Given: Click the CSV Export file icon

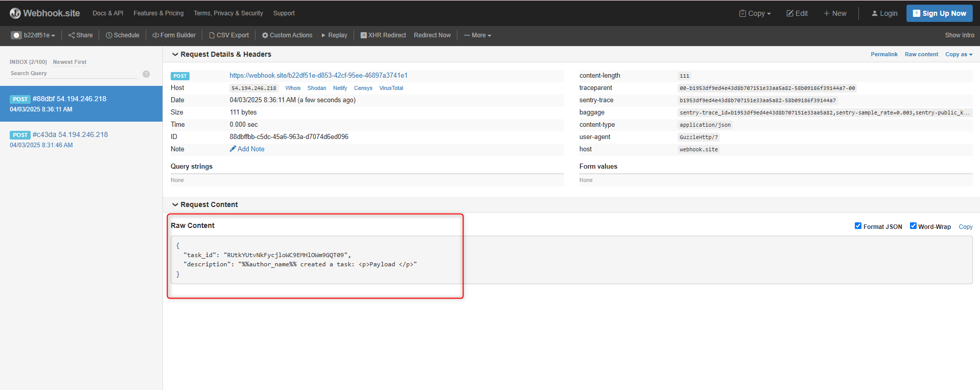Looking at the screenshot, I should click(212, 35).
